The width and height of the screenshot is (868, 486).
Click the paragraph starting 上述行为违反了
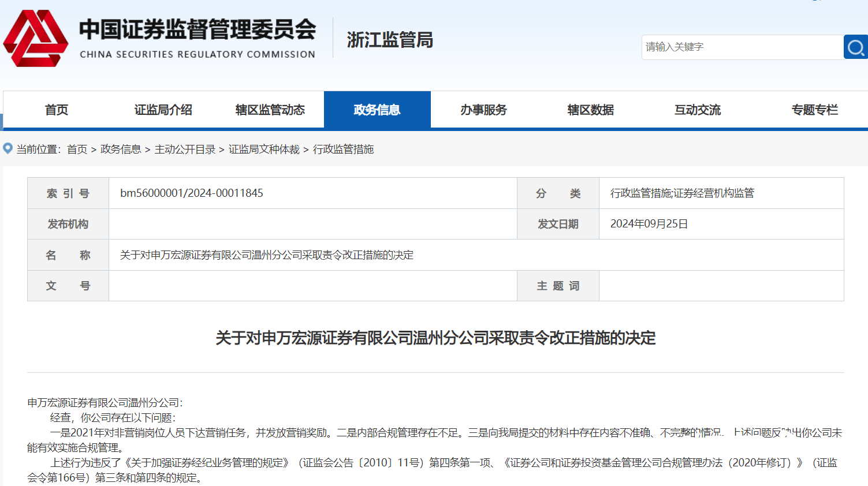(x=433, y=470)
